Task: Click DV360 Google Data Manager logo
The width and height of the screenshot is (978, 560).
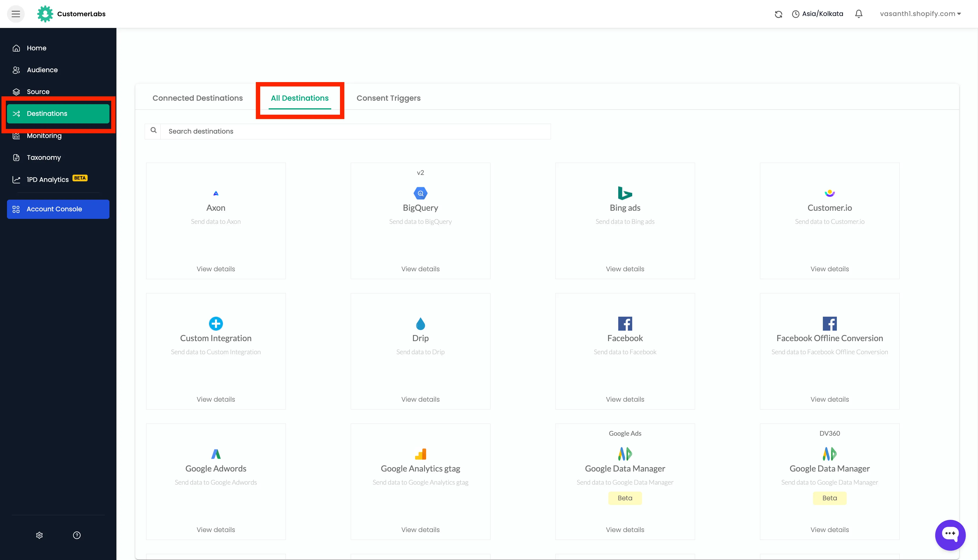Action: coord(830,454)
